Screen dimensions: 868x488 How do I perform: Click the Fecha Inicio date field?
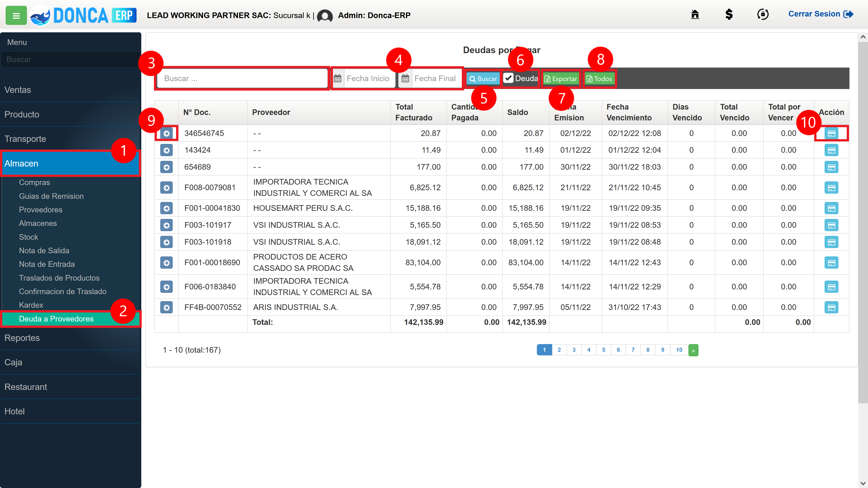coord(369,79)
